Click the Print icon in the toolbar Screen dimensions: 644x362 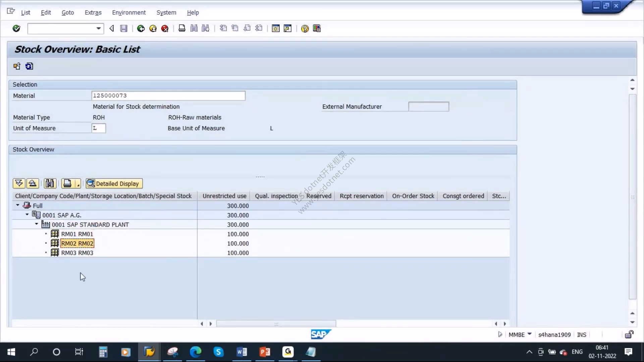(182, 28)
